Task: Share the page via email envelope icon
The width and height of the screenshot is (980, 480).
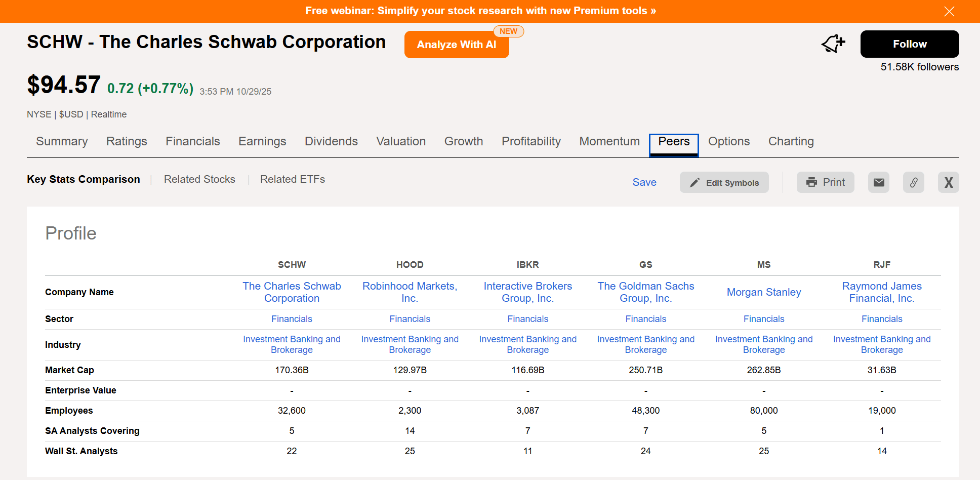Action: pos(879,182)
